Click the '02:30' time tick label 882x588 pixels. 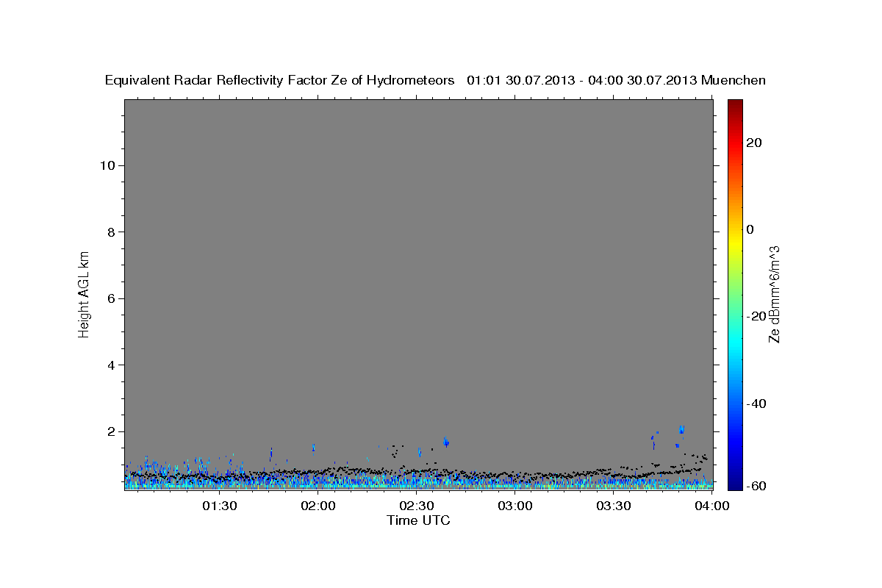(417, 506)
